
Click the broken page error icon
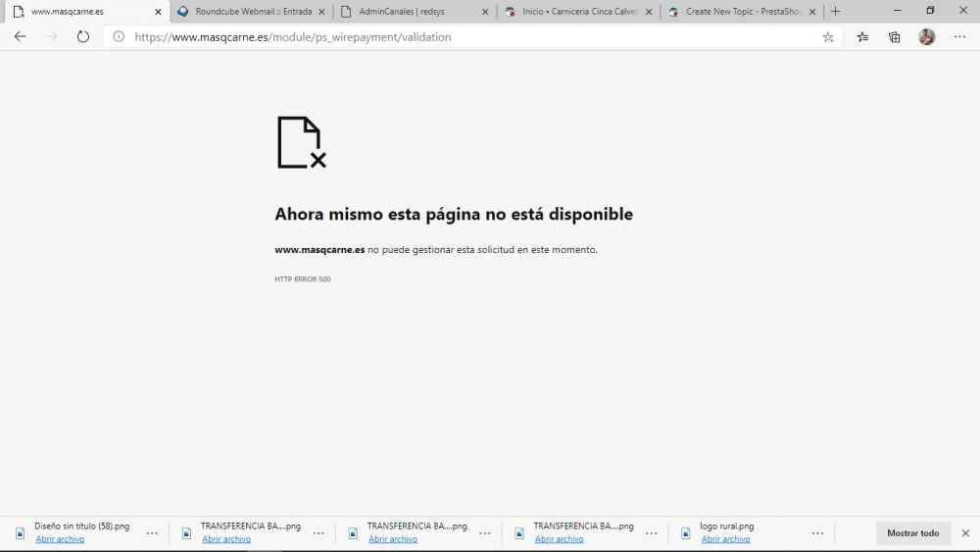pyautogui.click(x=302, y=142)
